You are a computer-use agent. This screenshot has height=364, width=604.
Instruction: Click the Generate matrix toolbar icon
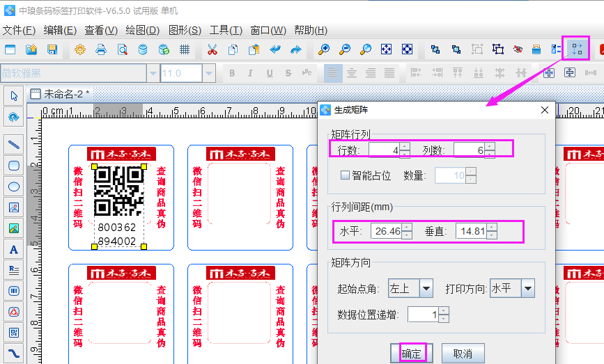pos(577,49)
